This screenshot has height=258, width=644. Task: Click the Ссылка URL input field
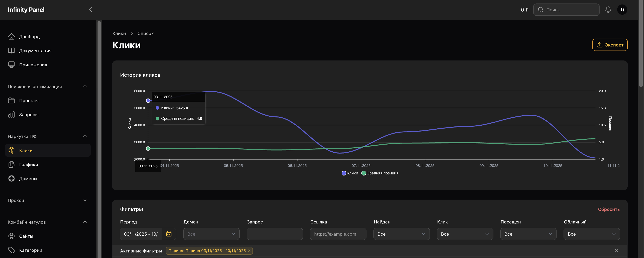338,234
